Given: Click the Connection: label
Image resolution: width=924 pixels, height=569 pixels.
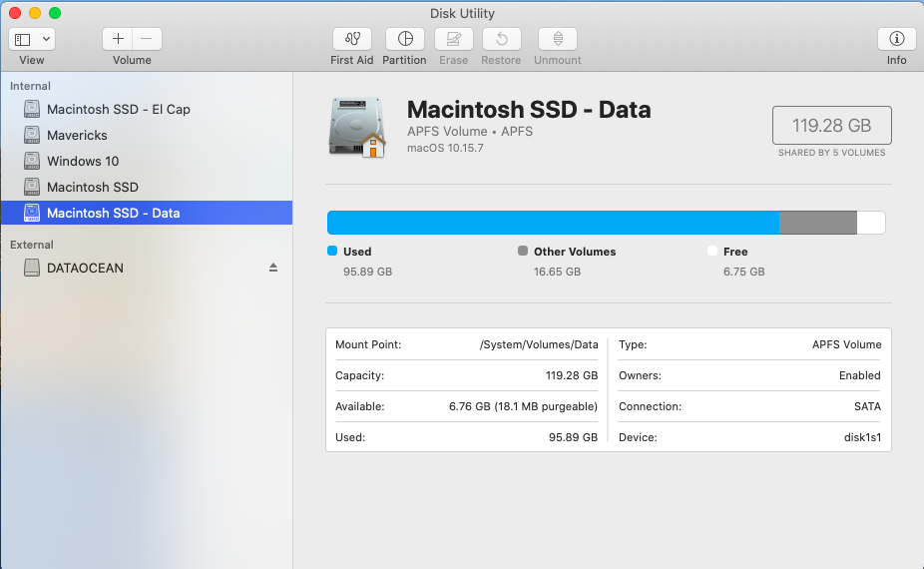Looking at the screenshot, I should [650, 406].
